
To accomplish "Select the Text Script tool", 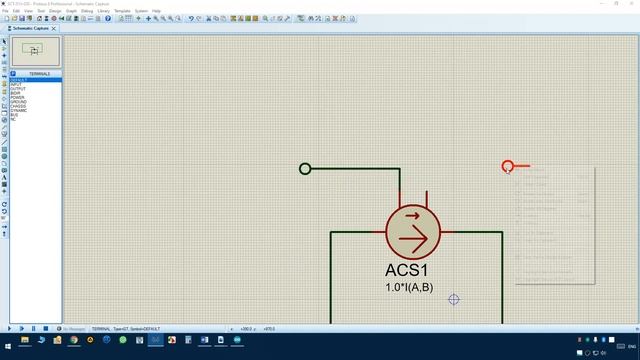I will pos(4,69).
